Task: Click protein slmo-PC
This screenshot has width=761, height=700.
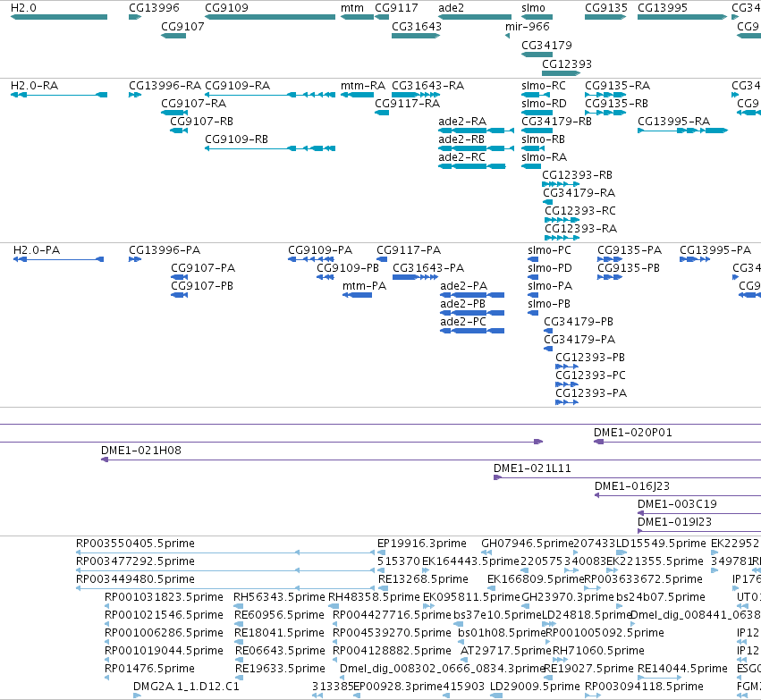Action: click(x=533, y=259)
